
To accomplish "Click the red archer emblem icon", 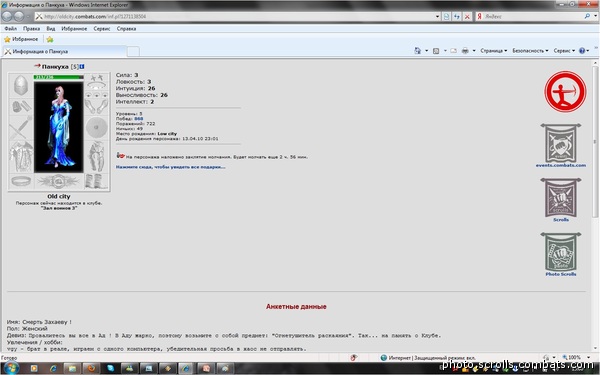I will click(x=565, y=91).
